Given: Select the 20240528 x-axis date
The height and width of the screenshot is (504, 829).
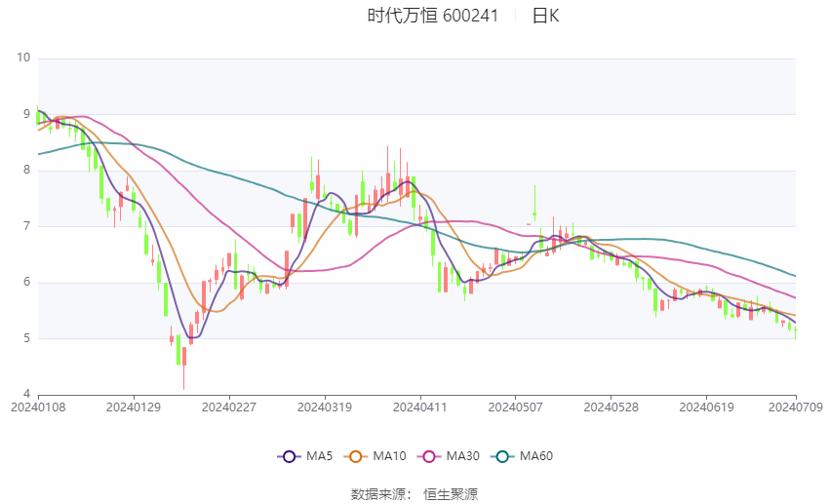Looking at the screenshot, I should (611, 406).
